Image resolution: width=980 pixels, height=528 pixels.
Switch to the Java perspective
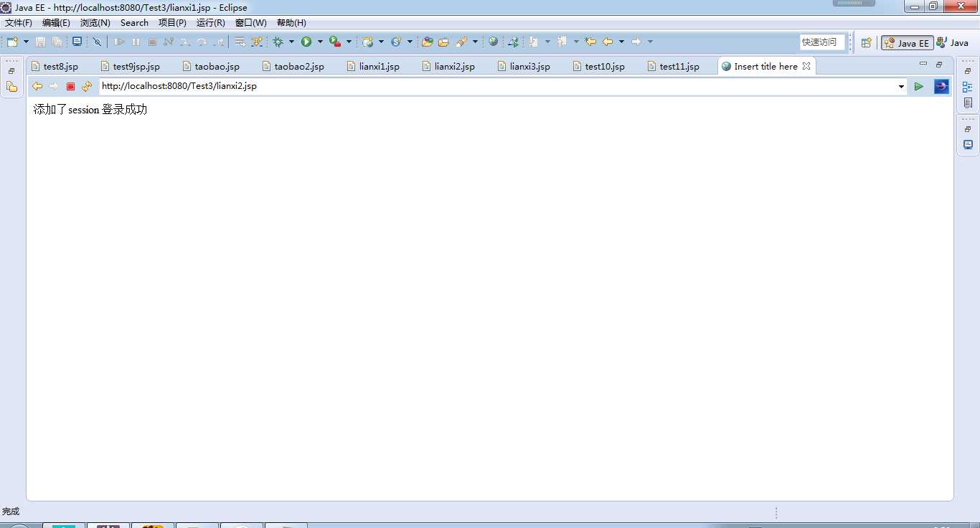(x=953, y=43)
